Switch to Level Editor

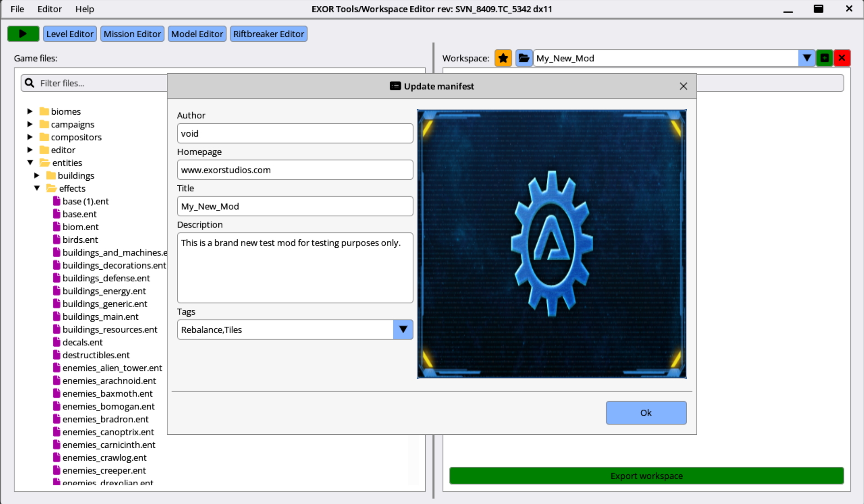tap(70, 34)
